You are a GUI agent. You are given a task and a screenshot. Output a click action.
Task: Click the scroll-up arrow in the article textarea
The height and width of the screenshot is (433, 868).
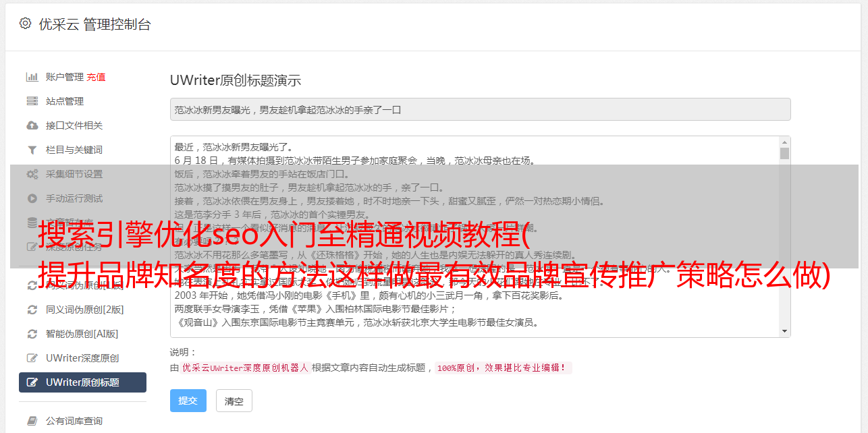click(x=784, y=142)
